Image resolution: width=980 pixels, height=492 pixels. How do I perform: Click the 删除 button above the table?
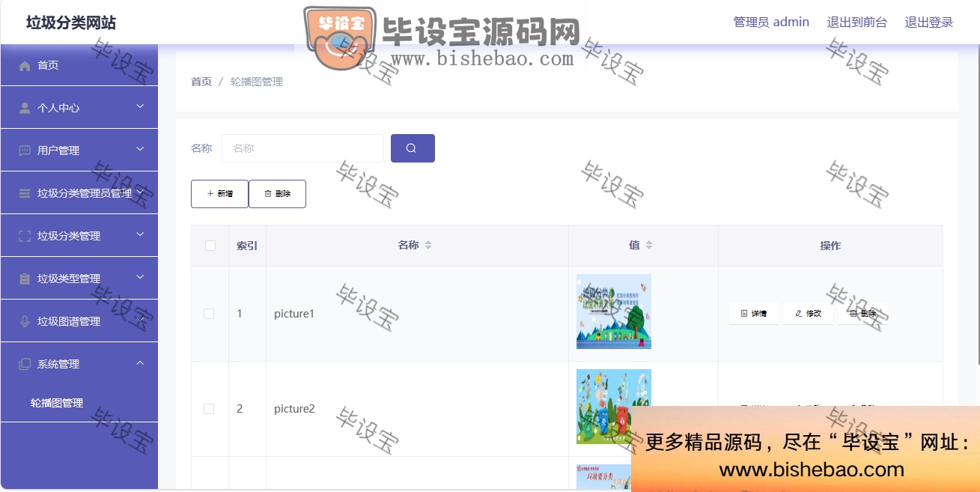(277, 194)
